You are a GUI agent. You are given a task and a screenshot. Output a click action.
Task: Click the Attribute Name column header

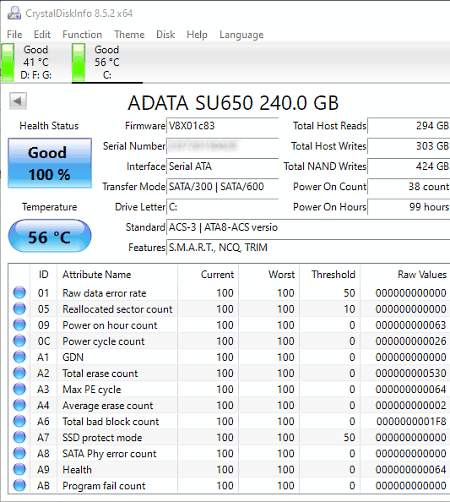coord(117,274)
